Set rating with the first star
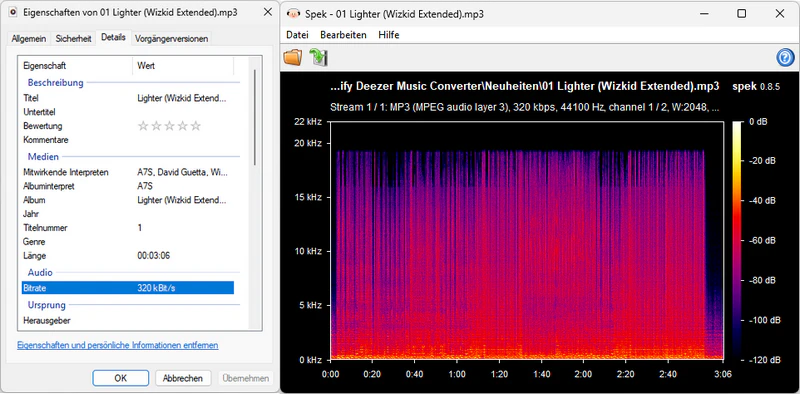The width and height of the screenshot is (800, 394). (x=143, y=126)
